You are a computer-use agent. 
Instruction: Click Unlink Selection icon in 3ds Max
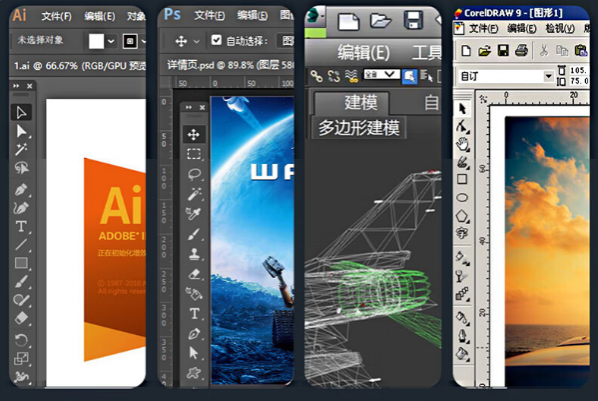click(x=334, y=76)
